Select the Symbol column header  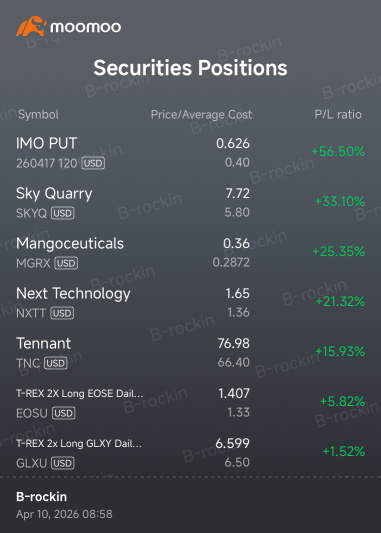coord(38,115)
